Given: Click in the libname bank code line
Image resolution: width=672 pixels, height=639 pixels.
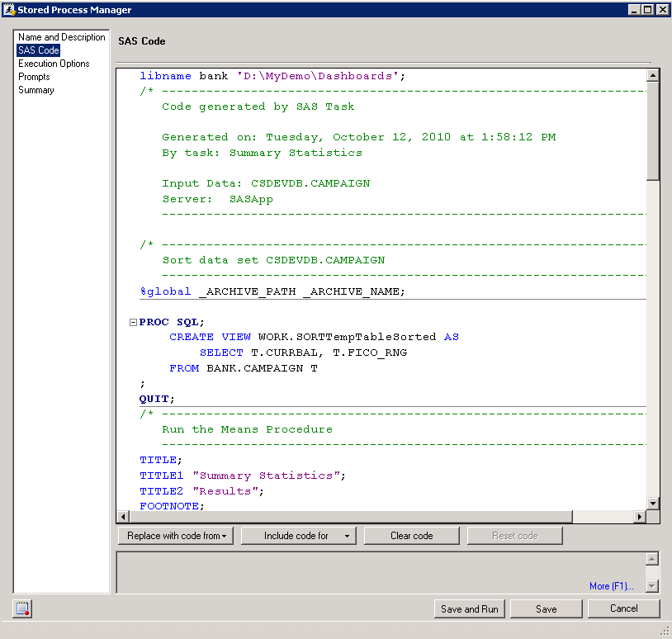Looking at the screenshot, I should coord(272,76).
